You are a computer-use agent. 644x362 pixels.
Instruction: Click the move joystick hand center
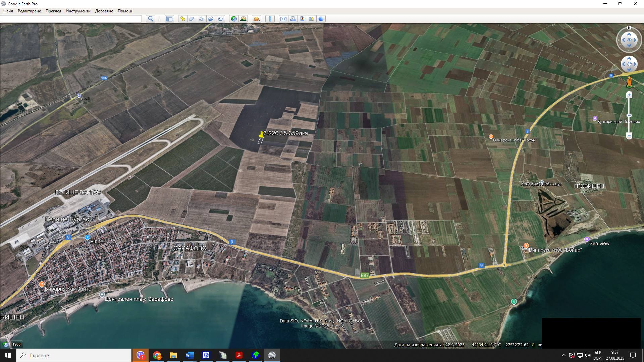click(629, 64)
